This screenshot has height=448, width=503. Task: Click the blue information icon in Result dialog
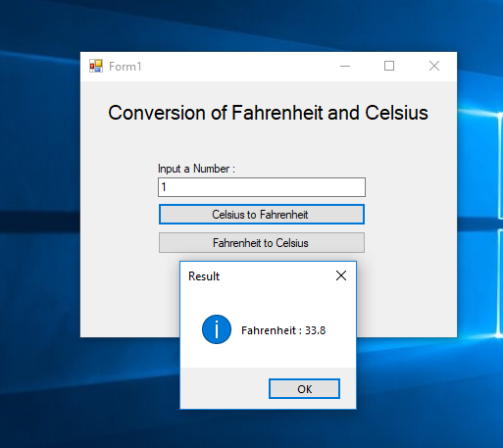tap(217, 329)
